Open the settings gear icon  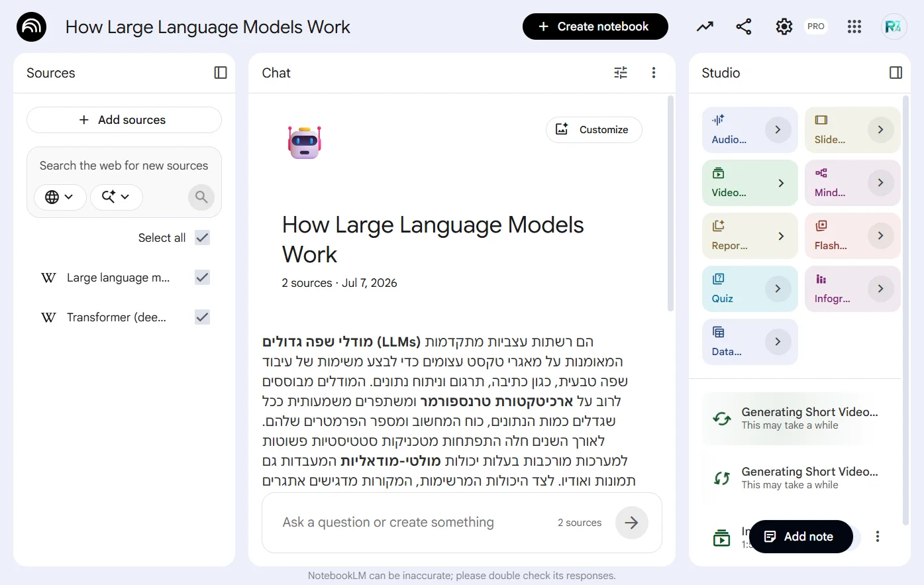784,27
